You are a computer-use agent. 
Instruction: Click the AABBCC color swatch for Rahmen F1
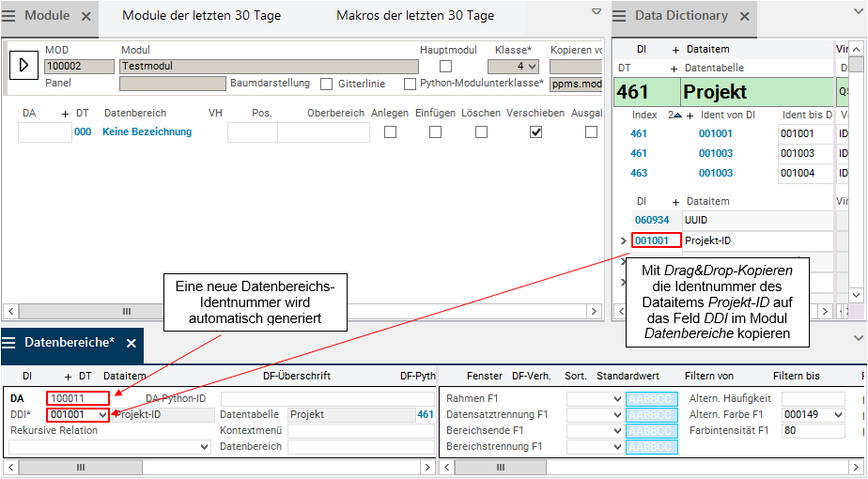click(x=651, y=399)
